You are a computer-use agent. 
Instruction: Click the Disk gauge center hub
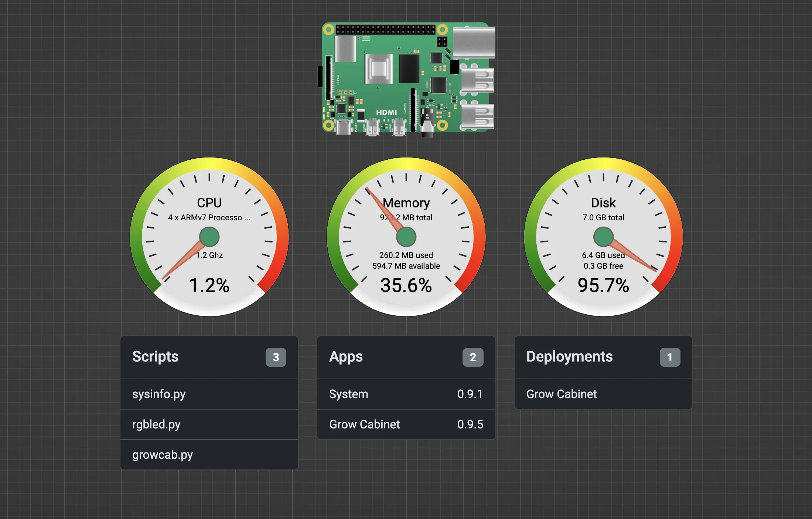pos(603,237)
